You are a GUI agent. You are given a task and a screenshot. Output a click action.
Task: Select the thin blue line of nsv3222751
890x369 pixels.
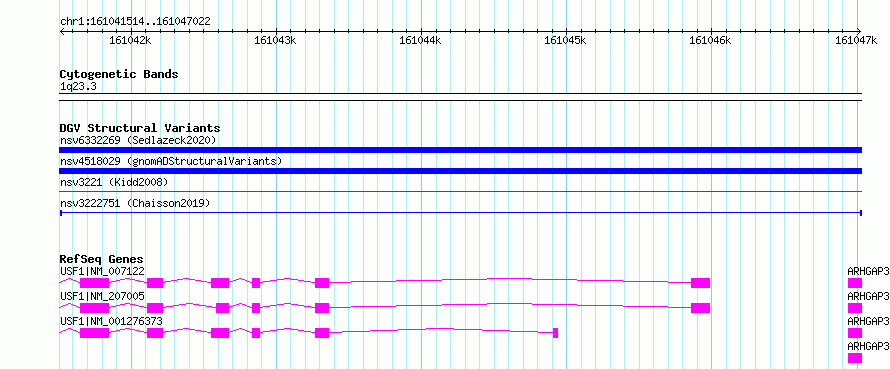(460, 213)
